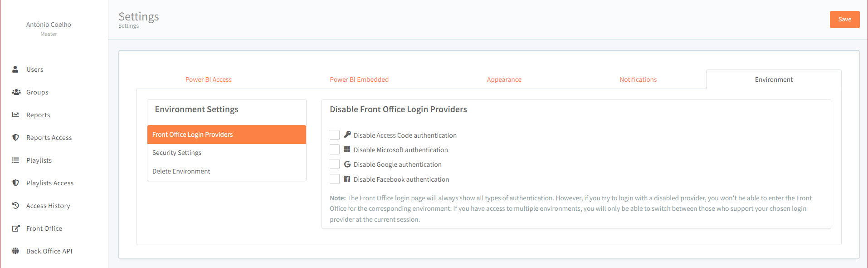Click the Playlists Access shield icon
The height and width of the screenshot is (268, 868).
[15, 183]
